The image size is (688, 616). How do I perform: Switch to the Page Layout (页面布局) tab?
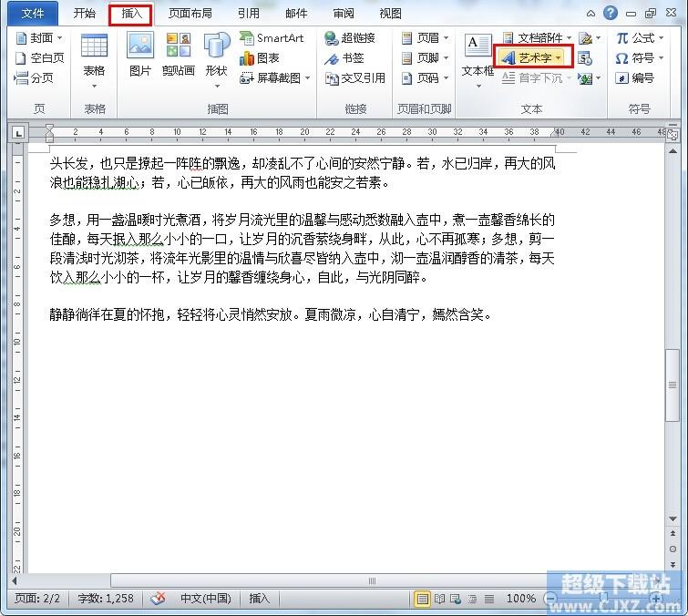pos(190,14)
